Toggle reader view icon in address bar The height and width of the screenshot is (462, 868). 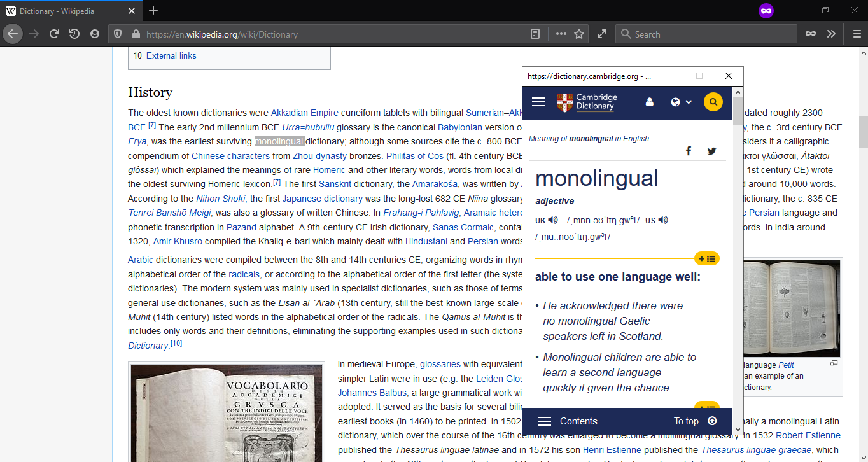point(536,34)
